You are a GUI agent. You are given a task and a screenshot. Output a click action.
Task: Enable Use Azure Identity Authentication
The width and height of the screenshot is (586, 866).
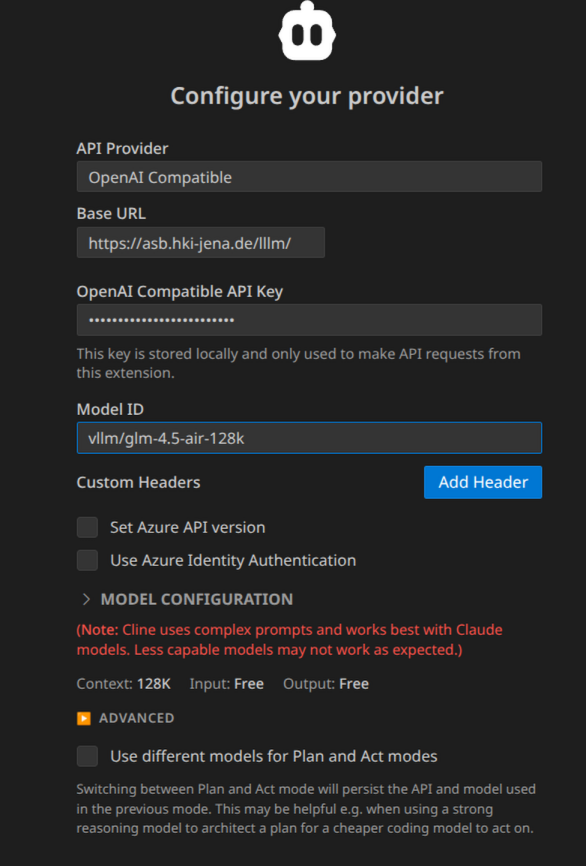tap(87, 560)
